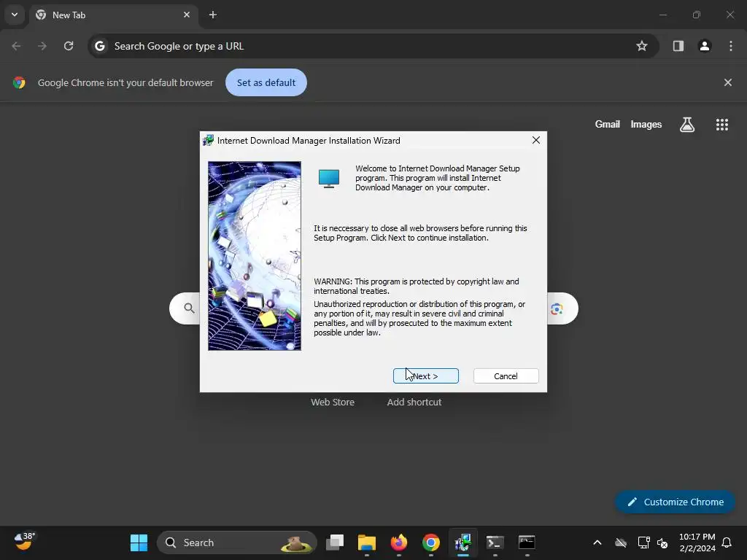The image size is (747, 560).
Task: Click the monitor icon in the wizard
Action: 329,179
